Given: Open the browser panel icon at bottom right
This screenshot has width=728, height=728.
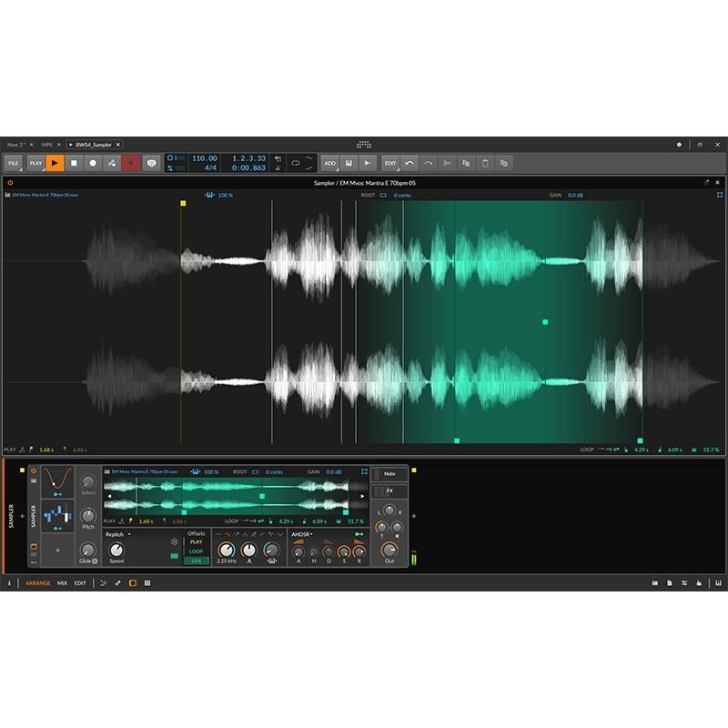Looking at the screenshot, I should 654,583.
